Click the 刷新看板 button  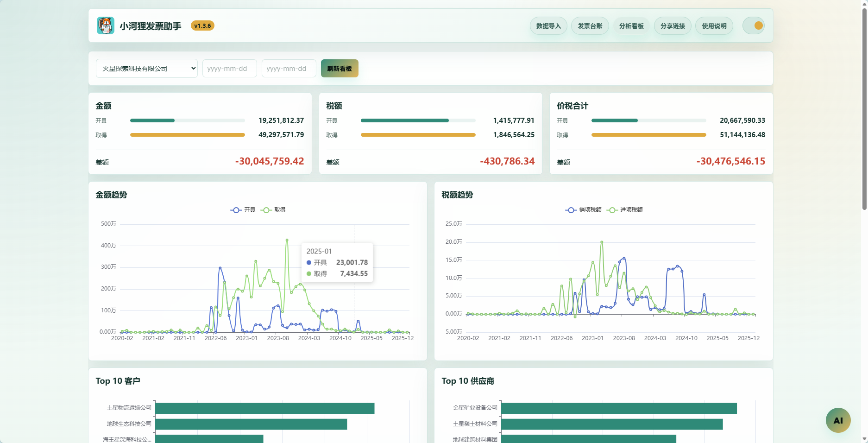(340, 69)
